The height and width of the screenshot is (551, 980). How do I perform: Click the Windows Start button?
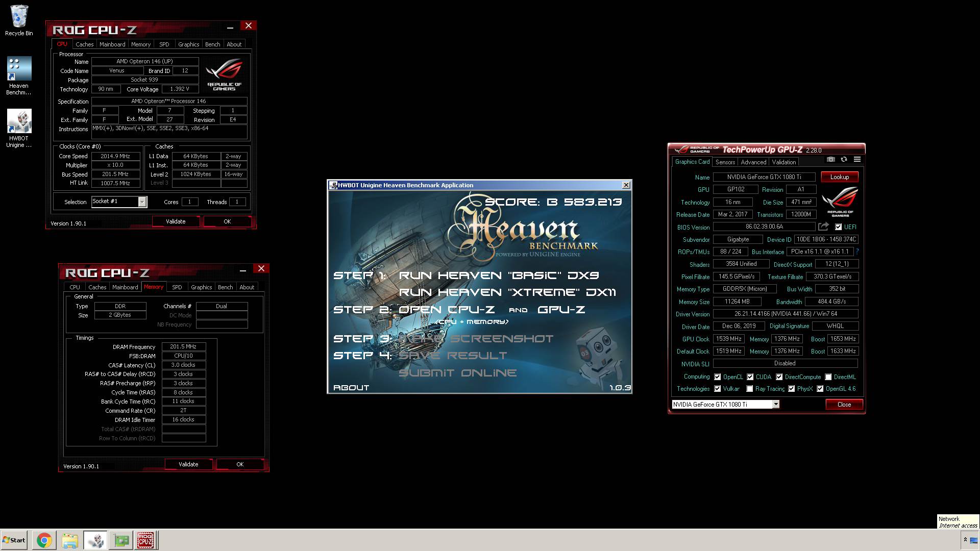click(x=14, y=540)
